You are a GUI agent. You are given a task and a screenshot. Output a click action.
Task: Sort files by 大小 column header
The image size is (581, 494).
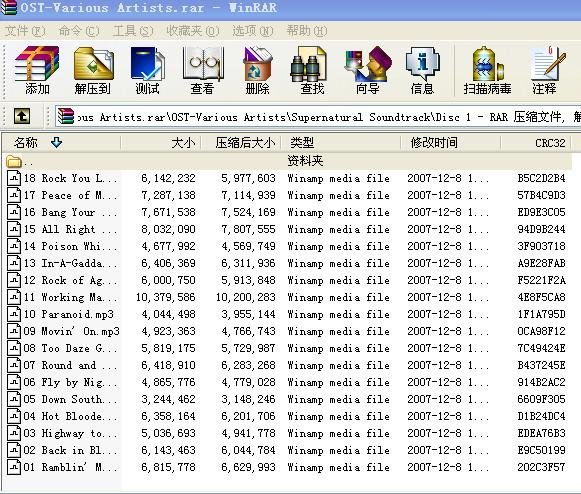pos(161,143)
